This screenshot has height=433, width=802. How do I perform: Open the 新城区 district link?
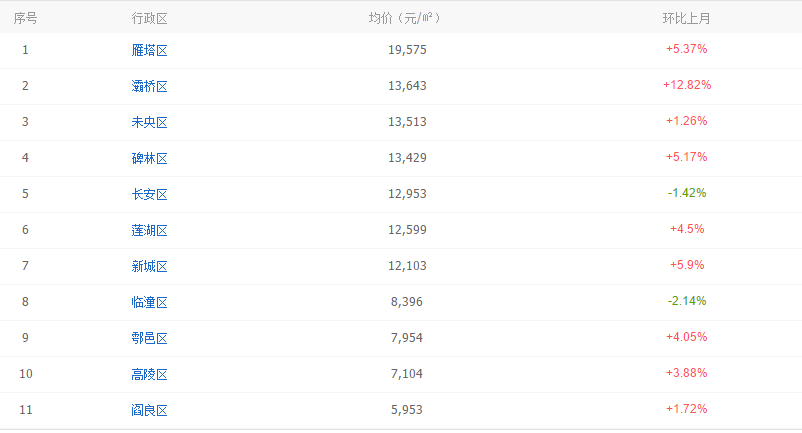[x=149, y=266]
